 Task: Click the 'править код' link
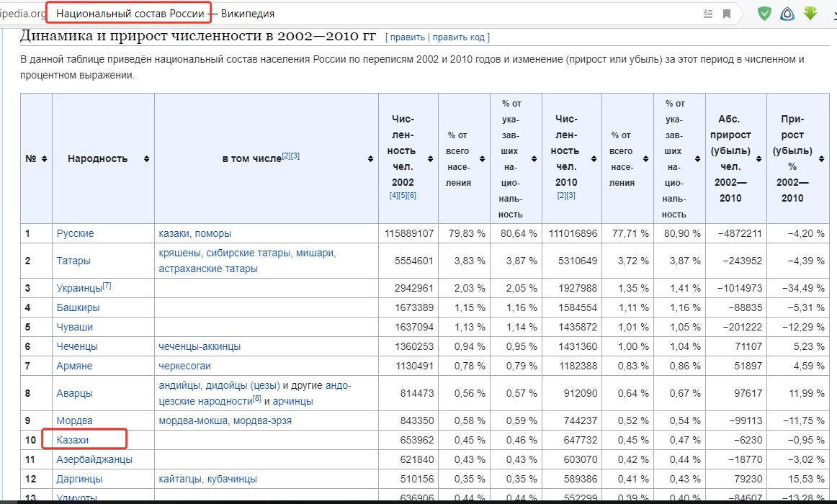coord(459,37)
